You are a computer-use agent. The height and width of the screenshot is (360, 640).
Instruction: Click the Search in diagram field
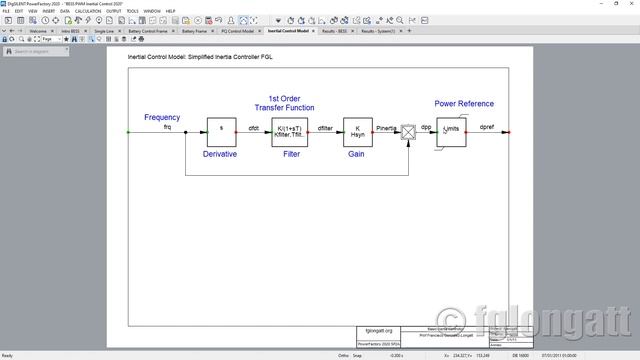coord(36,51)
